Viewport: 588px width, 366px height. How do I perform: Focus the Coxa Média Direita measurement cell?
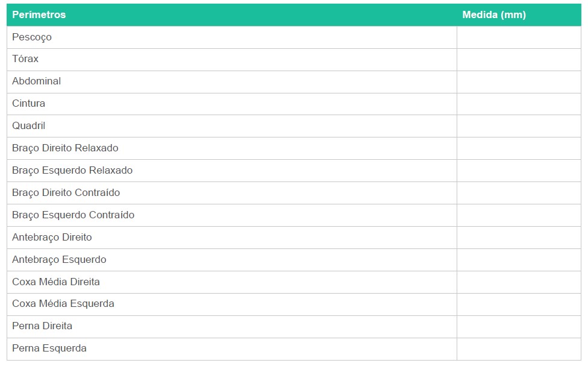(519, 282)
